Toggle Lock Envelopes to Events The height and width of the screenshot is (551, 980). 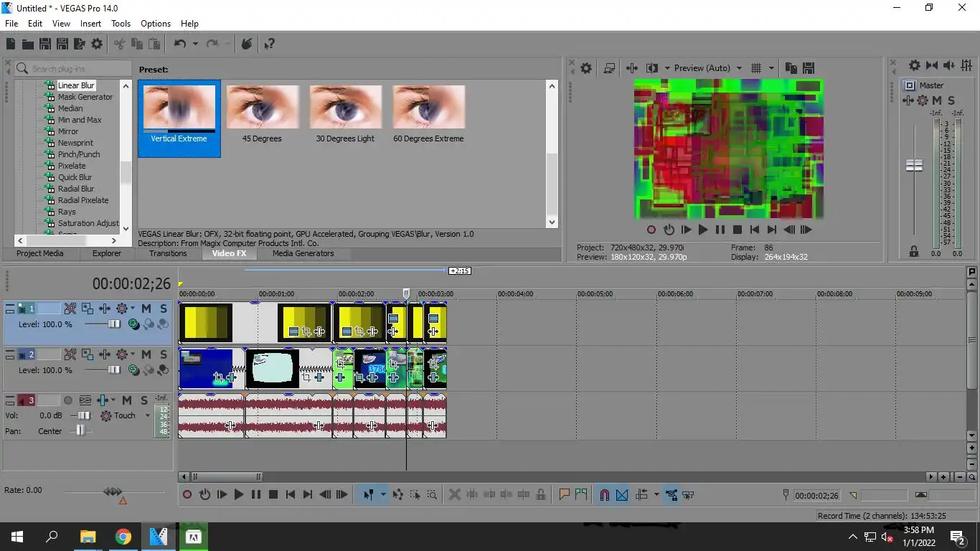point(672,494)
